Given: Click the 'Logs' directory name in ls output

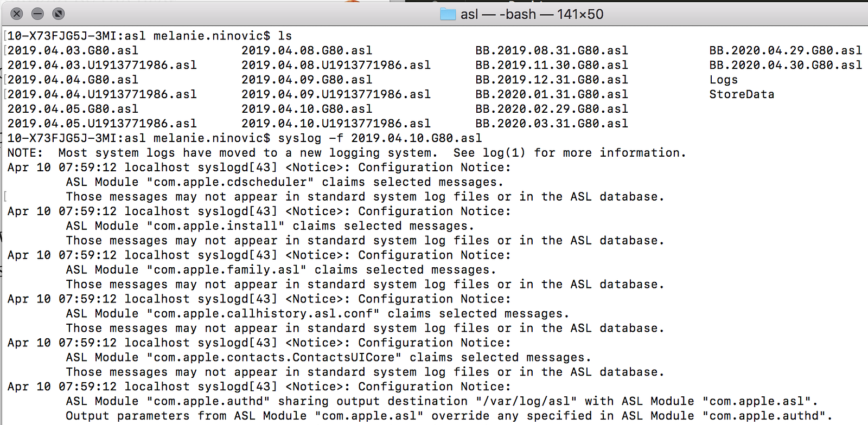Looking at the screenshot, I should tap(723, 80).
